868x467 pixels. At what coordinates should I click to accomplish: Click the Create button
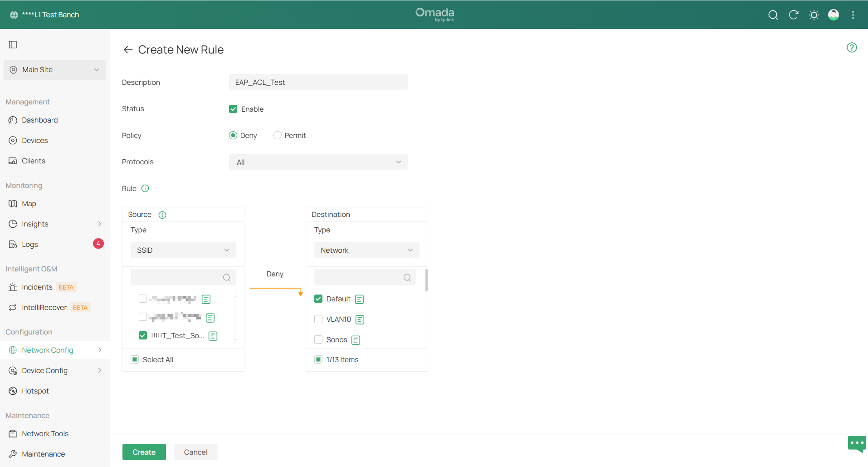tap(144, 452)
